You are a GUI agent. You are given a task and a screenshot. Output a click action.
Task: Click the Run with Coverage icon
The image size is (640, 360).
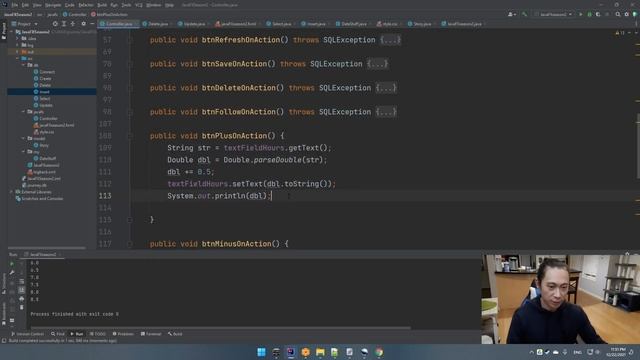598,14
